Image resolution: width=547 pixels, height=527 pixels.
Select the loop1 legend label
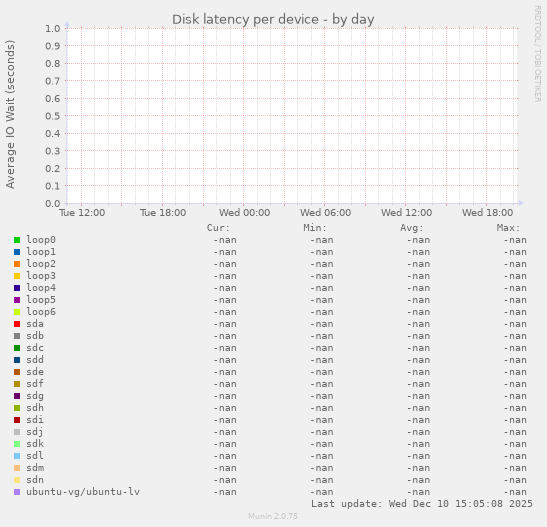[x=41, y=252]
